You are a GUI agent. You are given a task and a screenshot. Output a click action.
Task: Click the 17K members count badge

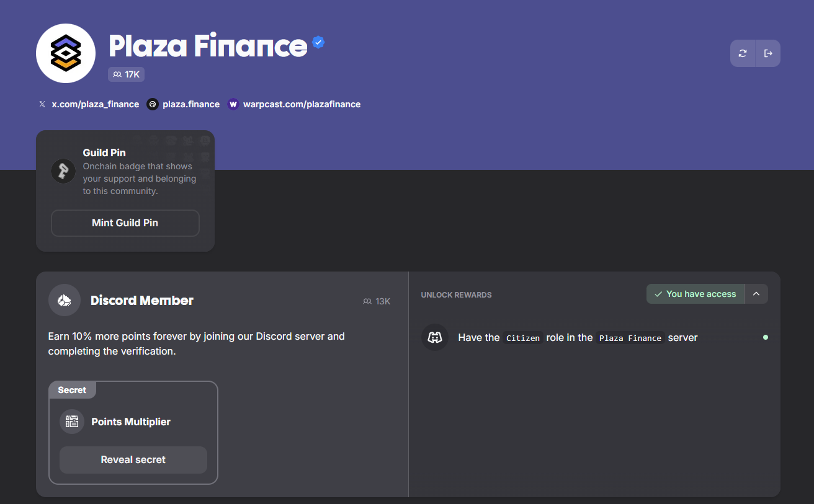(x=126, y=74)
